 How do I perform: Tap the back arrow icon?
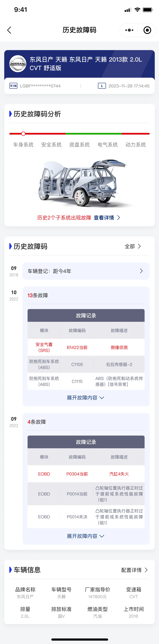(9, 30)
